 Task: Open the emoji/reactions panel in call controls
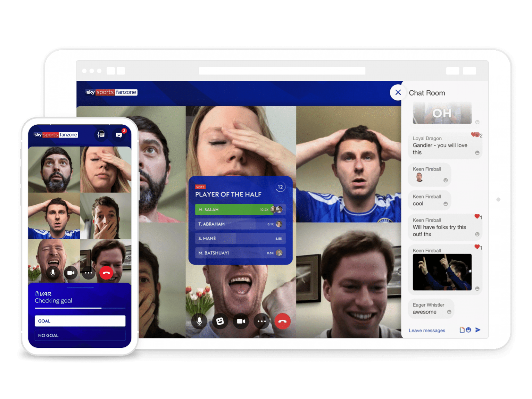[x=220, y=321]
